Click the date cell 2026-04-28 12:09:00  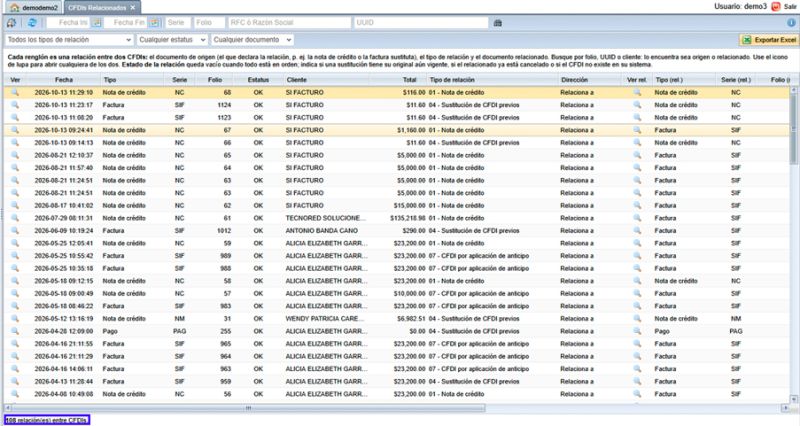[x=64, y=331]
